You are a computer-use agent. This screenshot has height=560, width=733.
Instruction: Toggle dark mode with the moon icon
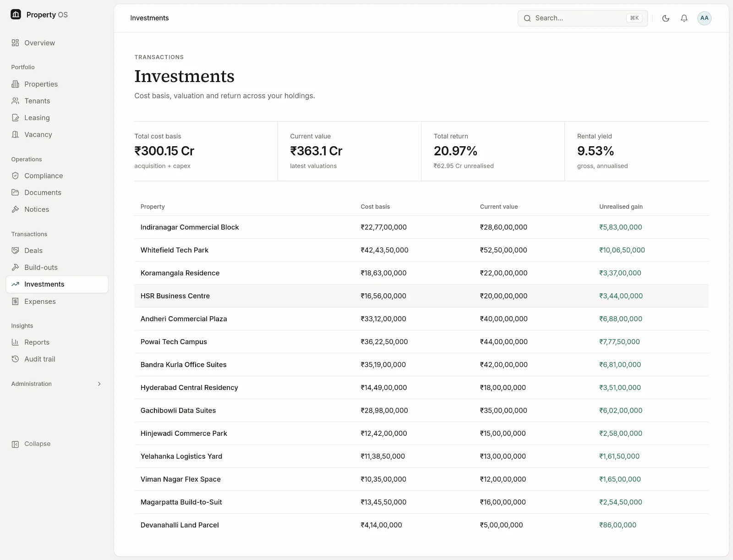pos(666,18)
